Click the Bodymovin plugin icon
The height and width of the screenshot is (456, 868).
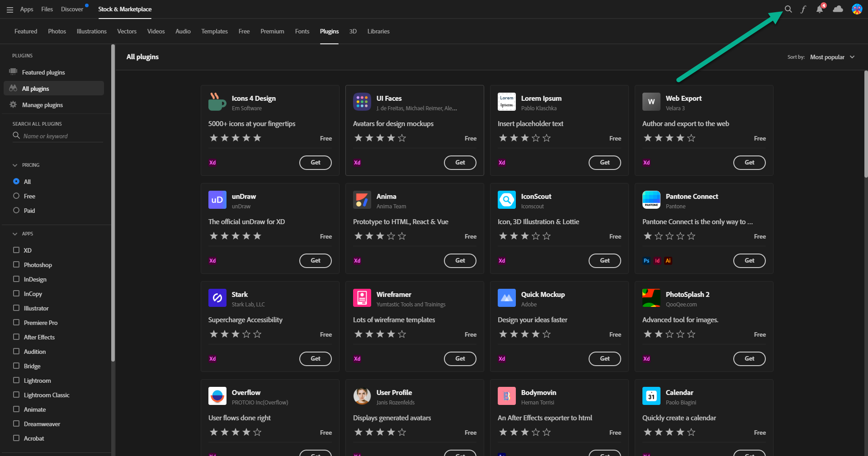click(x=507, y=396)
